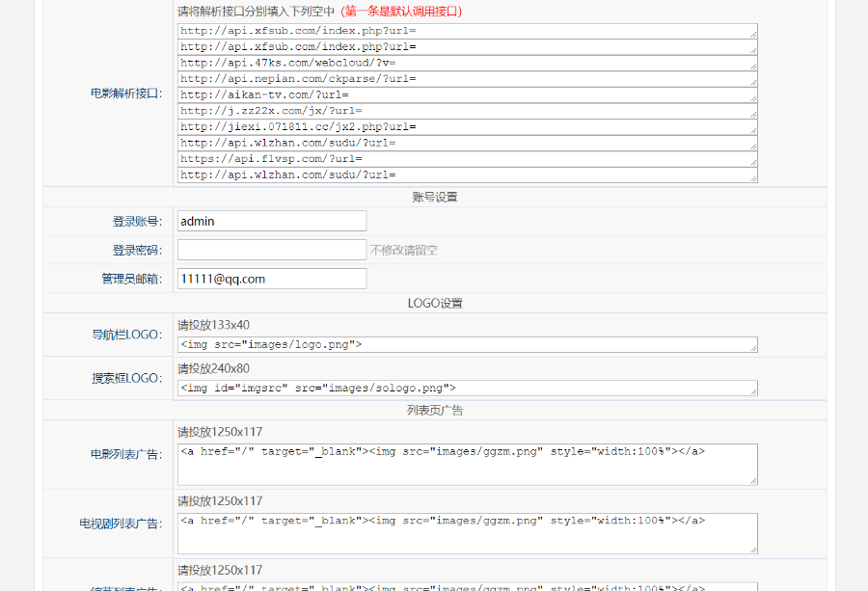Viewport: 868px width, 591px height.
Task: Click the 管理员邮箱 label
Action: pyautogui.click(x=132, y=279)
